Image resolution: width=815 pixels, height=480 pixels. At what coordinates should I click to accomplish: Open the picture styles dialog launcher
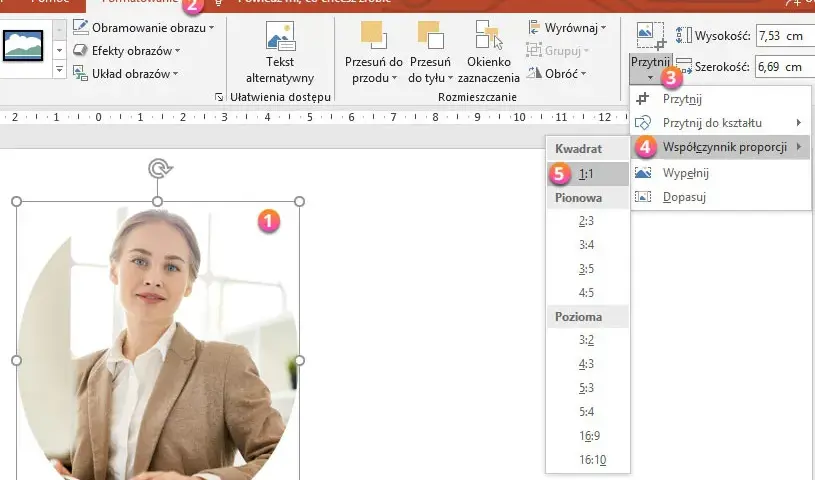[219, 97]
